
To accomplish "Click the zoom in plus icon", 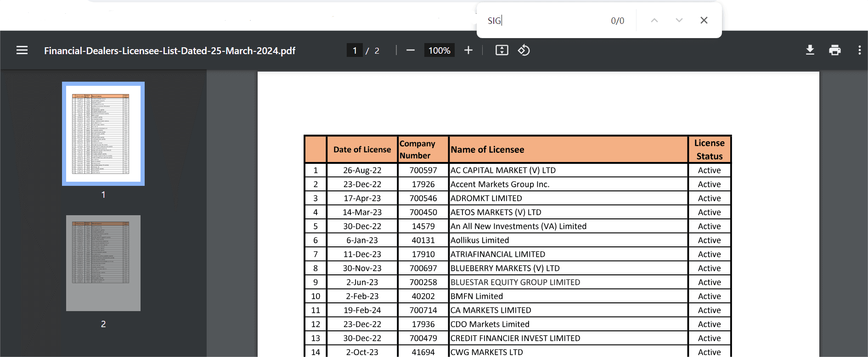I will pyautogui.click(x=468, y=50).
